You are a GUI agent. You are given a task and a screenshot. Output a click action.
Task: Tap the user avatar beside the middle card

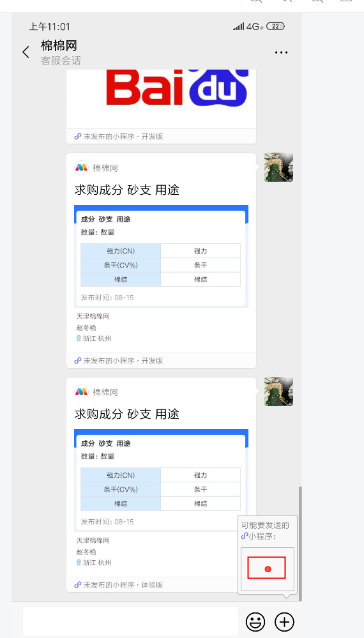point(278,167)
